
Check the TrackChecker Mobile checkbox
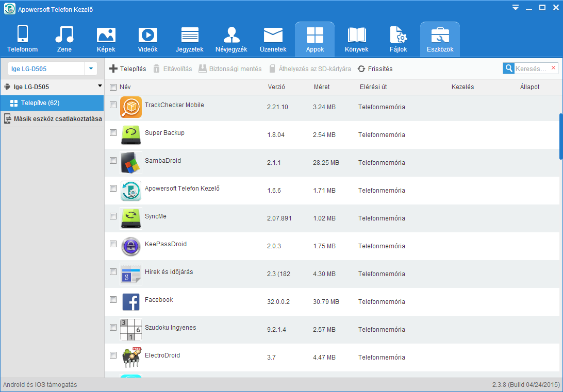click(x=113, y=105)
